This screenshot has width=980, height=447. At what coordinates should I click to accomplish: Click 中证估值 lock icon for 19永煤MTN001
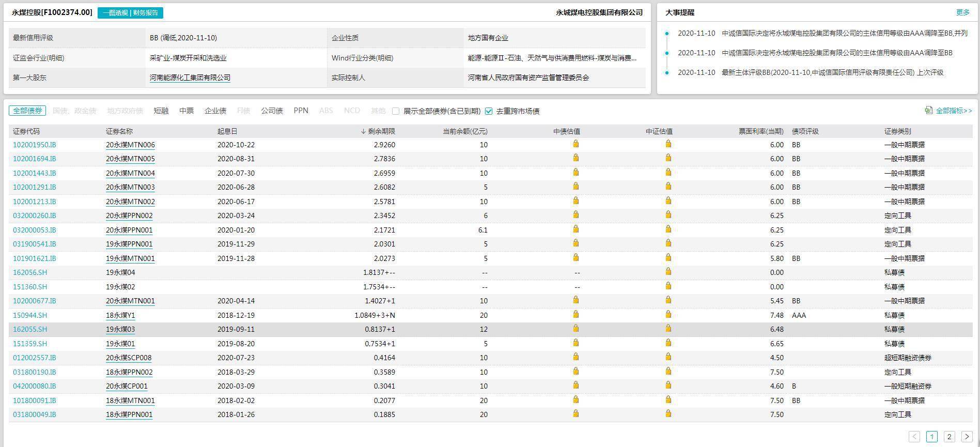pos(668,258)
